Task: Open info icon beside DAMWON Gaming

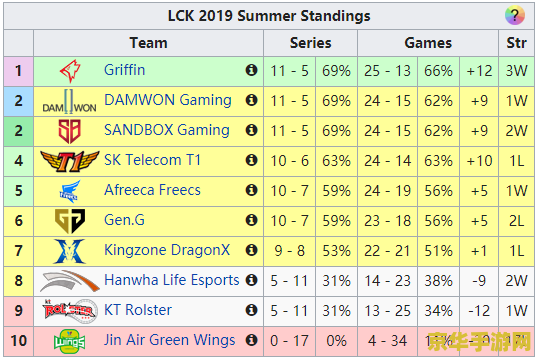Action: pos(251,100)
